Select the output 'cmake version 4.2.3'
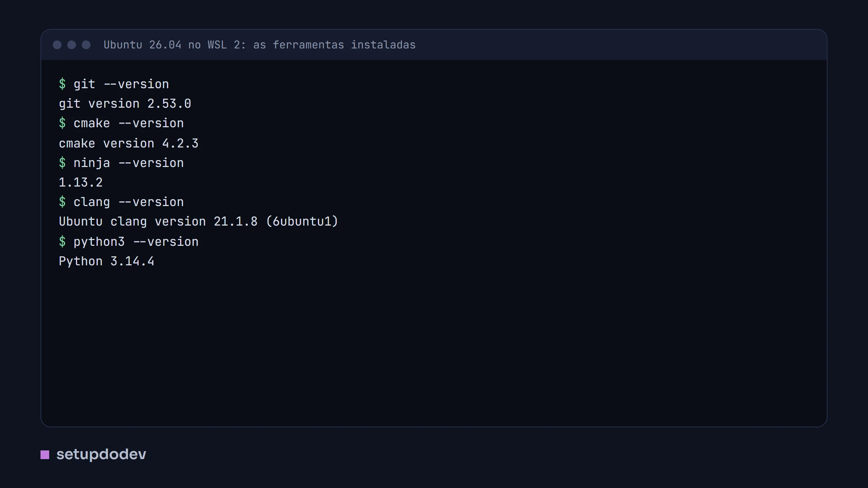The image size is (868, 488). tap(128, 144)
